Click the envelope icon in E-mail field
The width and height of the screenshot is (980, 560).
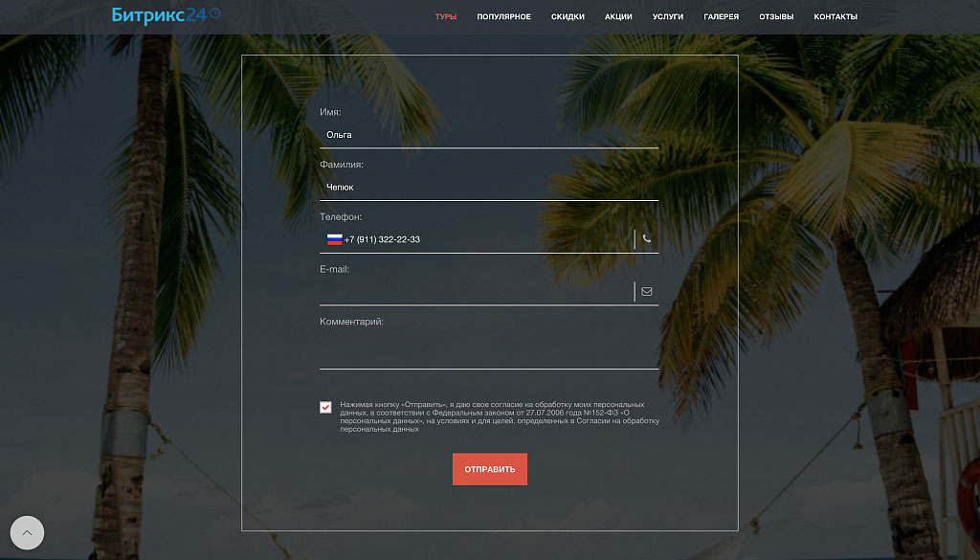pyautogui.click(x=647, y=291)
